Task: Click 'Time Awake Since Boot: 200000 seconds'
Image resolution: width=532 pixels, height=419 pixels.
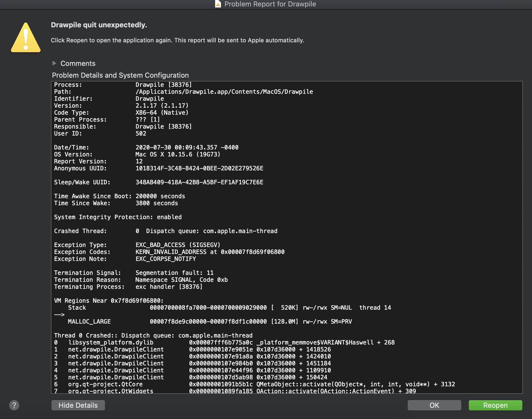Action: point(119,196)
